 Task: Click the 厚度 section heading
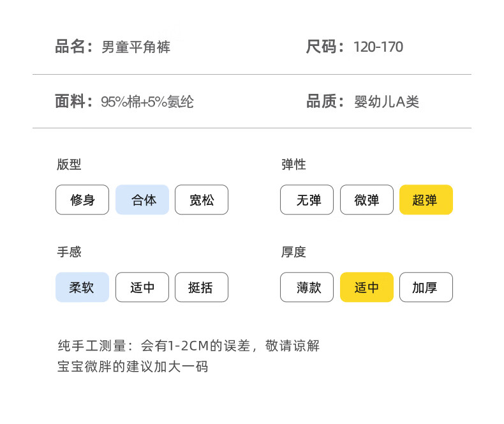pyautogui.click(x=293, y=252)
